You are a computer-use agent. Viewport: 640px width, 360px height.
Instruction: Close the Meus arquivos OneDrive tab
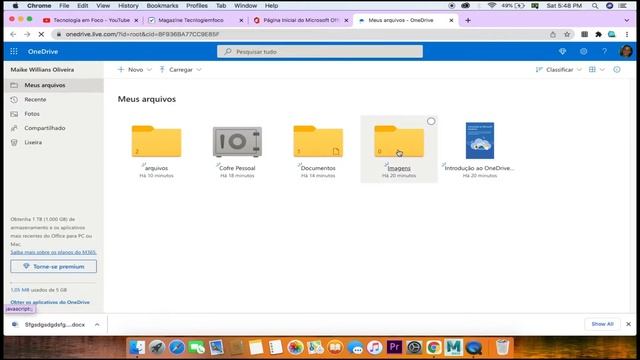point(451,20)
